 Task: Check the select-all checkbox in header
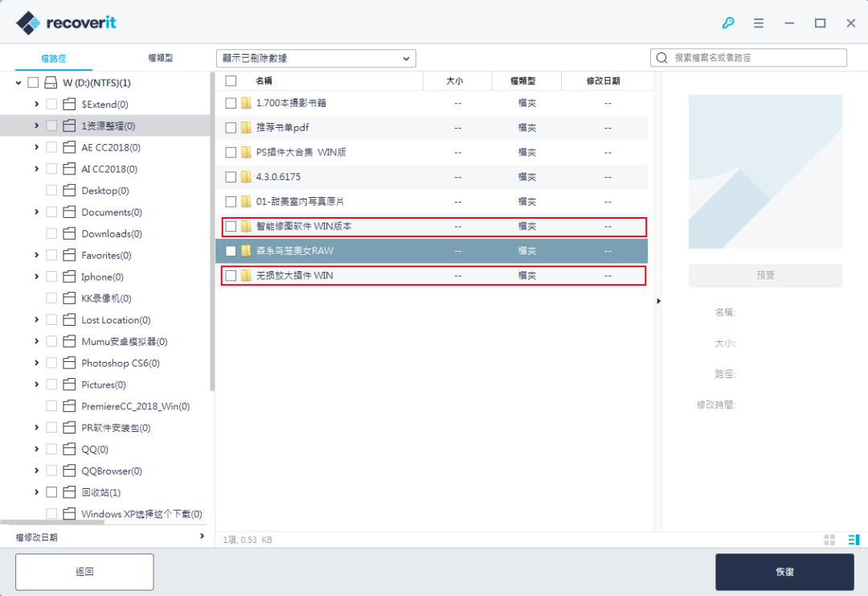[231, 81]
